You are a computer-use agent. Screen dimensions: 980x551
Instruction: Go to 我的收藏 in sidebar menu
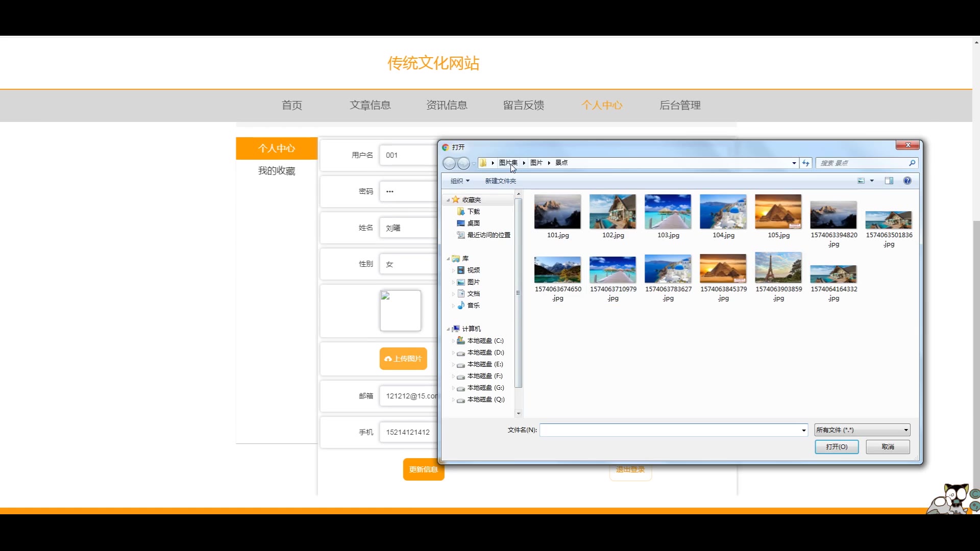pos(276,171)
